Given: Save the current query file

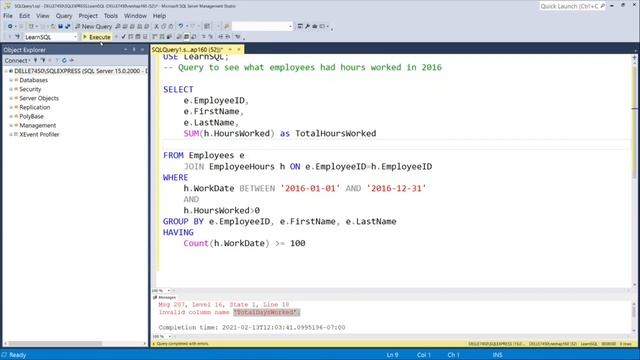Looking at the screenshot, I should pos(60,26).
